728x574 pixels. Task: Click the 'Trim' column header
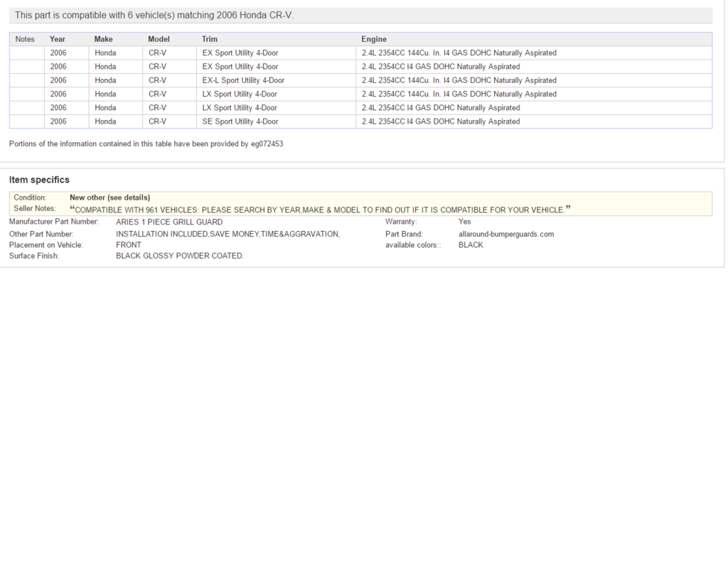click(210, 40)
